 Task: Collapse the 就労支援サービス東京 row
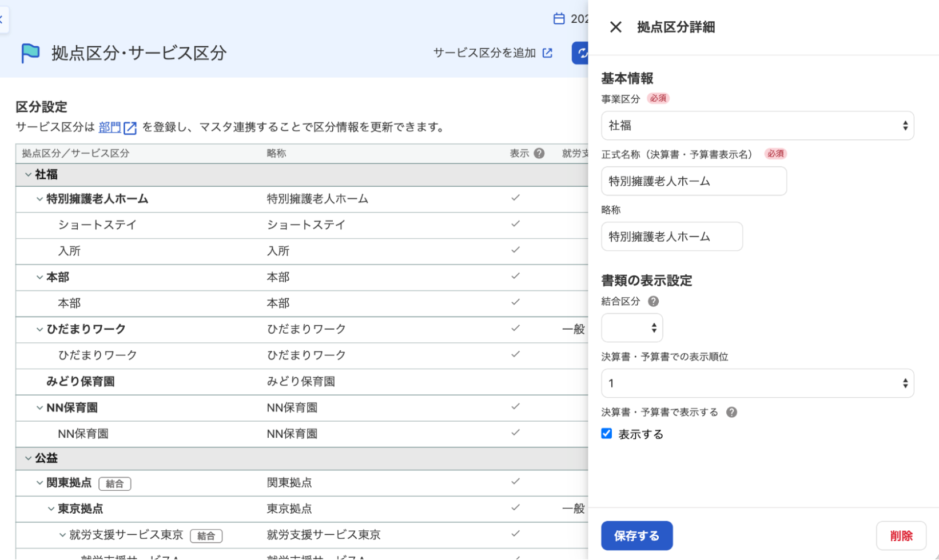point(62,535)
